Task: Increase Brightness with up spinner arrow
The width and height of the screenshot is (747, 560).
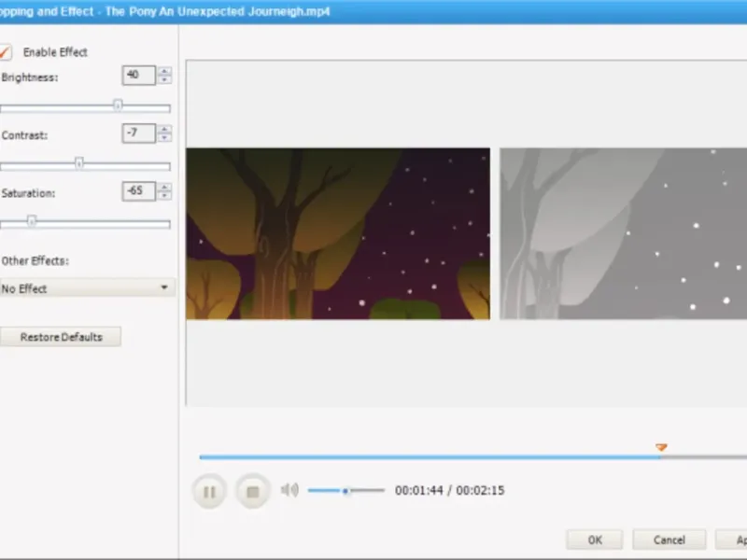Action: click(x=165, y=71)
